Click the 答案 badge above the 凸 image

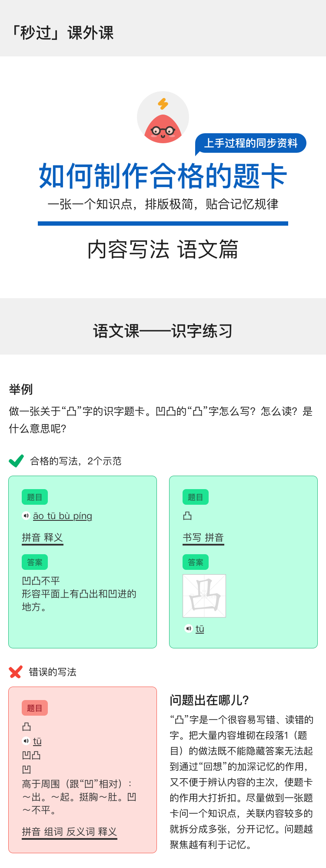click(196, 562)
